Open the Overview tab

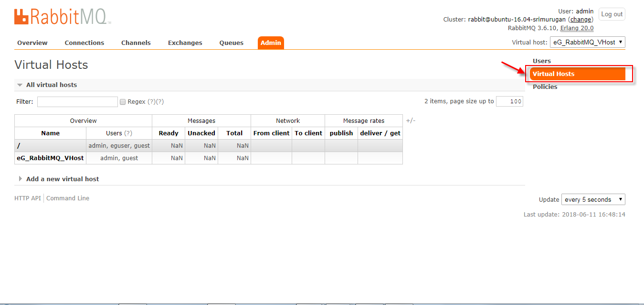[32, 43]
